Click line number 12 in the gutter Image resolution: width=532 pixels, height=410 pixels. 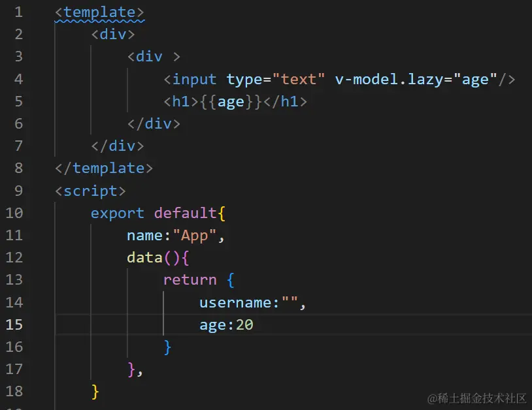click(x=14, y=257)
